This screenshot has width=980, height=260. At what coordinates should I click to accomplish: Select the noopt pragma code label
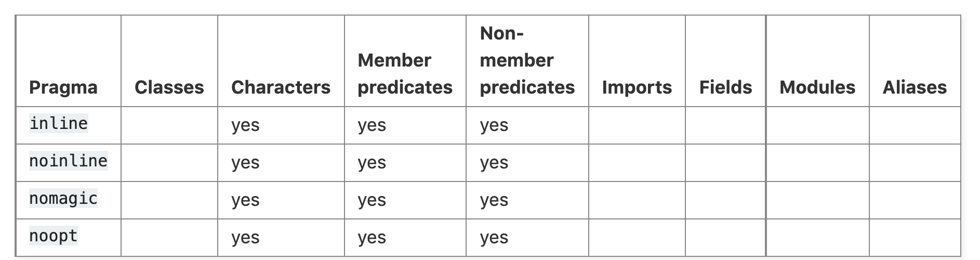(x=54, y=236)
